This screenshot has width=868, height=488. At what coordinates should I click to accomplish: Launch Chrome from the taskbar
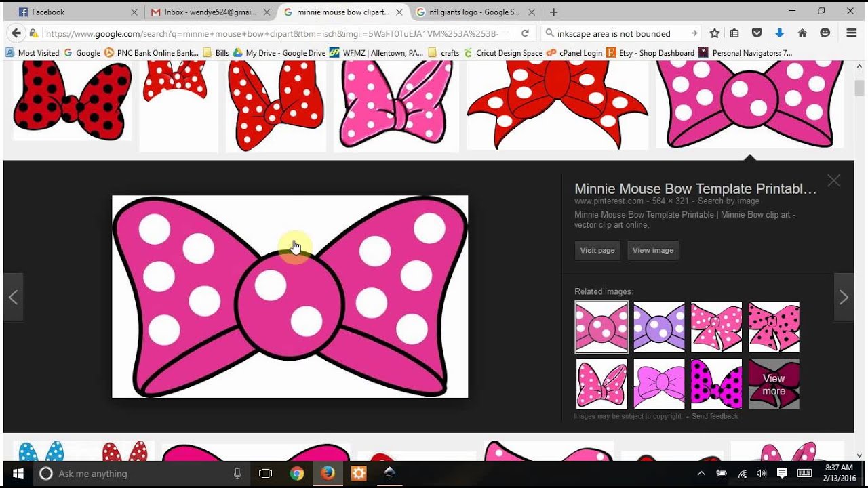(296, 473)
